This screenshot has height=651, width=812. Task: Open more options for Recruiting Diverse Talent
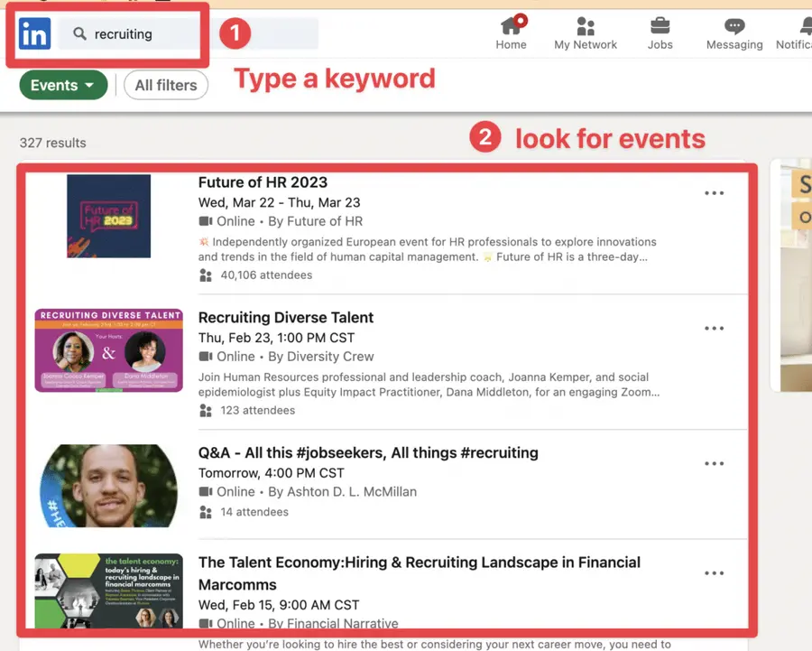714,328
